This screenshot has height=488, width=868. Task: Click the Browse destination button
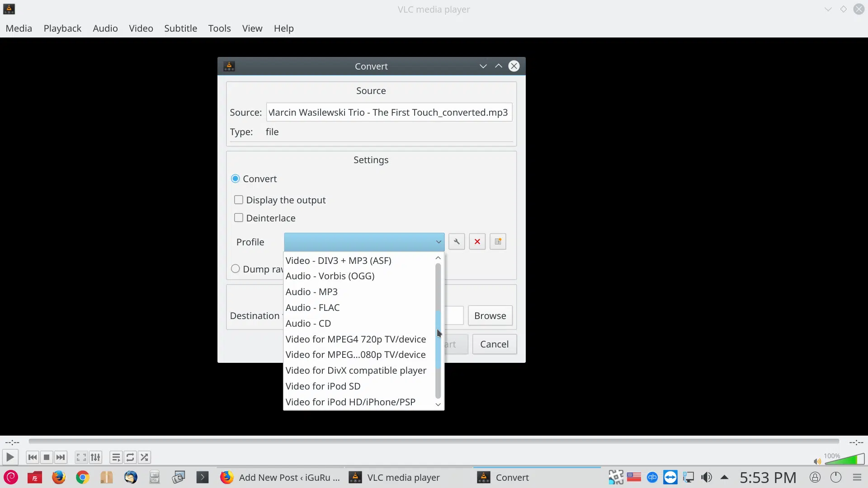click(x=490, y=315)
